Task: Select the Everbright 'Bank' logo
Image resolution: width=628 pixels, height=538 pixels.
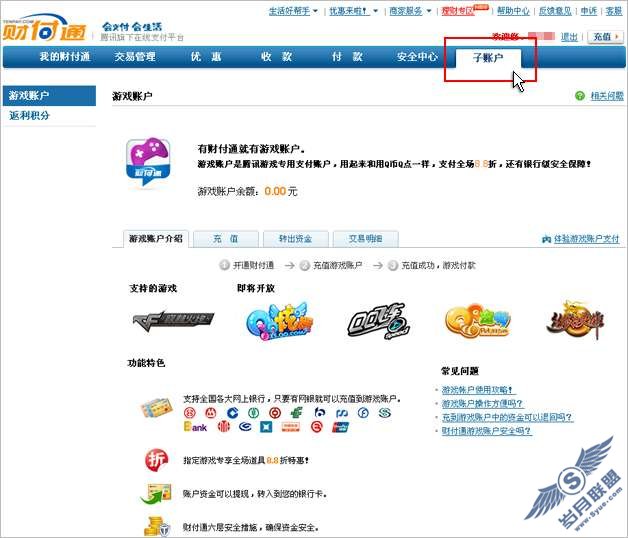Action: coord(195,427)
